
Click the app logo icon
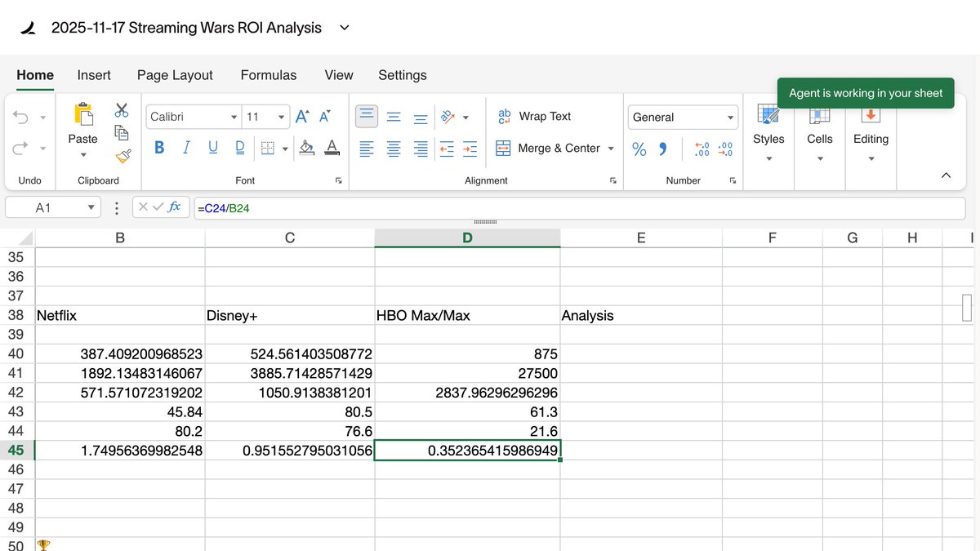(29, 28)
